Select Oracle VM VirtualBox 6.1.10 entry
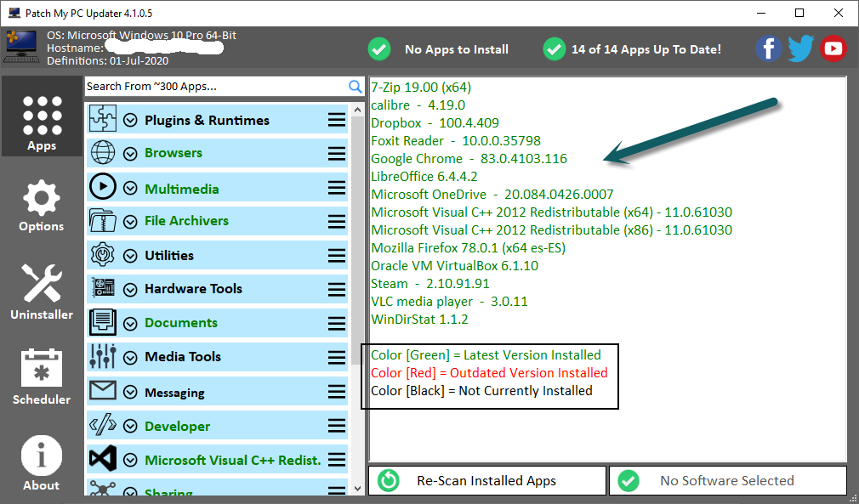Viewport: 859px width, 504px height. click(455, 266)
